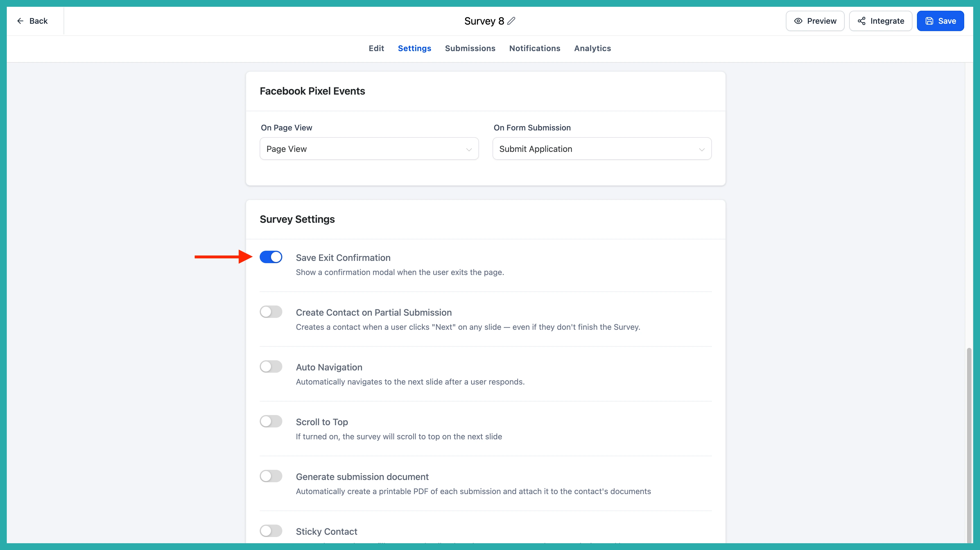Go to the Notifications tab
Screen dimensions: 980x550
click(x=535, y=48)
